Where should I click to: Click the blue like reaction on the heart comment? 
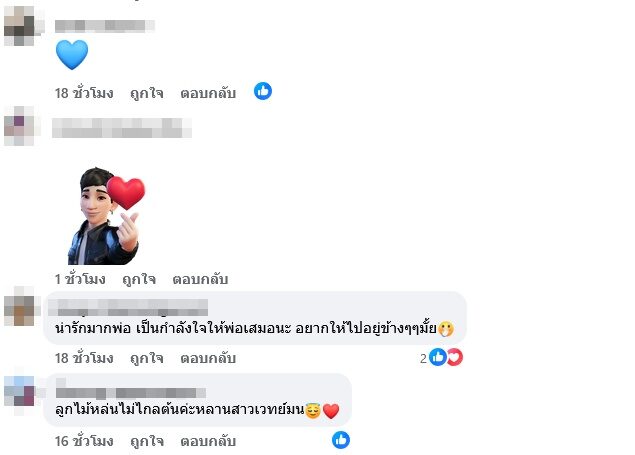pyautogui.click(x=263, y=91)
